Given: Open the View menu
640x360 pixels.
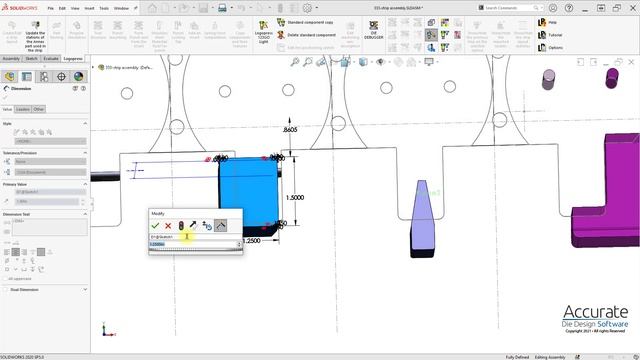Looking at the screenshot, I should click(75, 8).
